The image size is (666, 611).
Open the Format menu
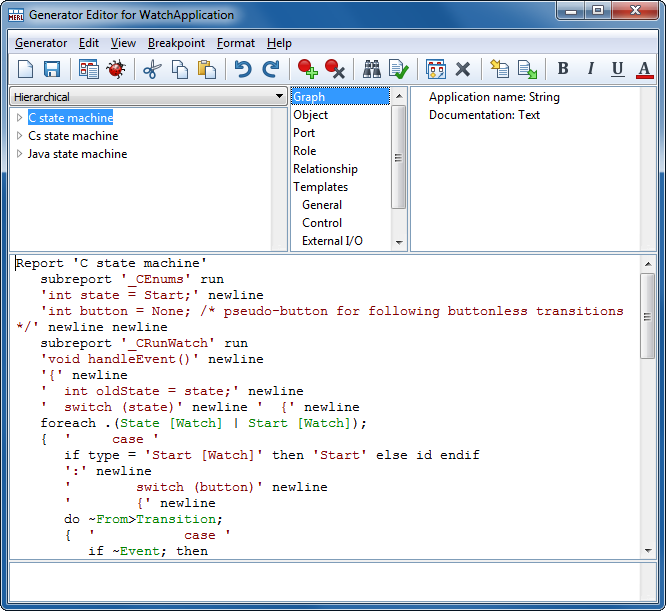(x=235, y=43)
